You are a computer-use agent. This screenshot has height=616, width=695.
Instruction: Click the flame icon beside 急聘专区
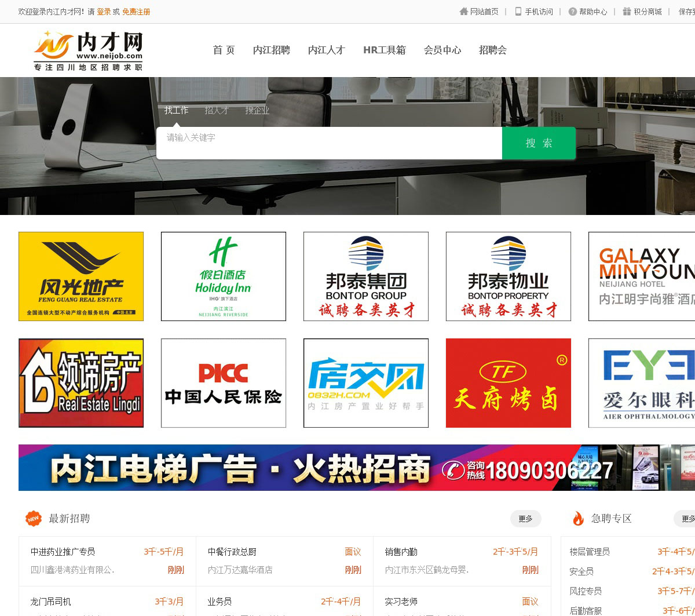tap(577, 518)
